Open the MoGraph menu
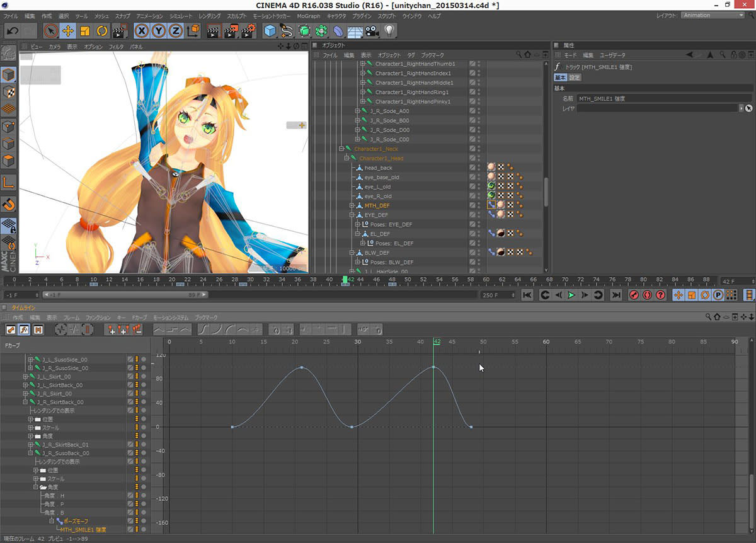Screen dimensions: 756x543 pos(309,15)
